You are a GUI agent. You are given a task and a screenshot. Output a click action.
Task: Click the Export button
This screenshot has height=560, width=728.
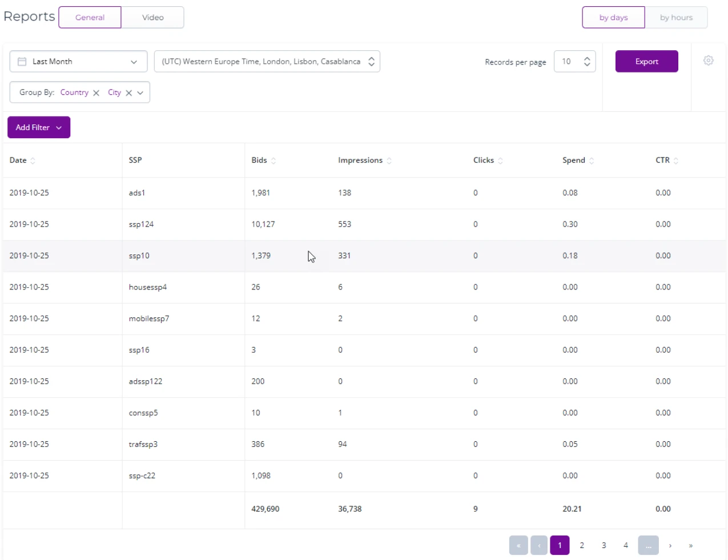646,62
